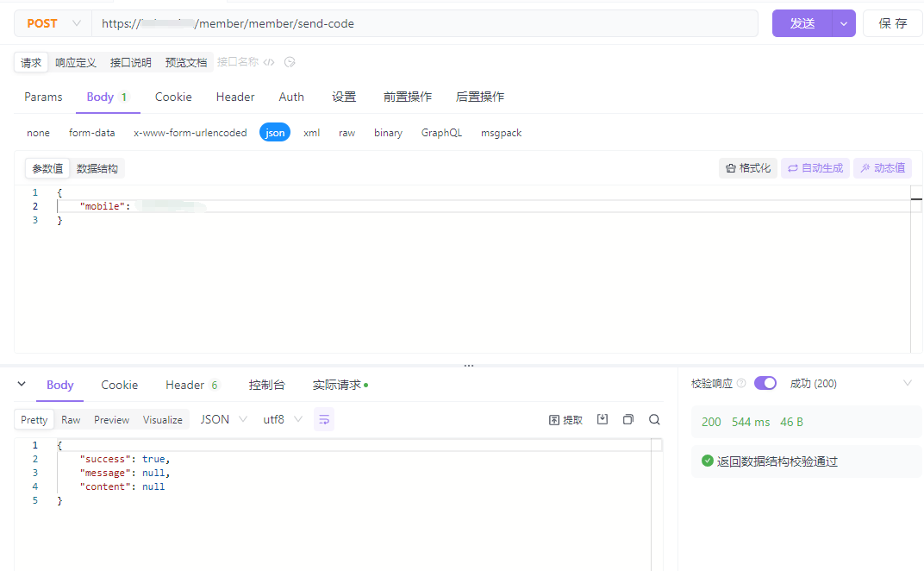
Task: Open response Cookie tab
Action: coord(120,385)
